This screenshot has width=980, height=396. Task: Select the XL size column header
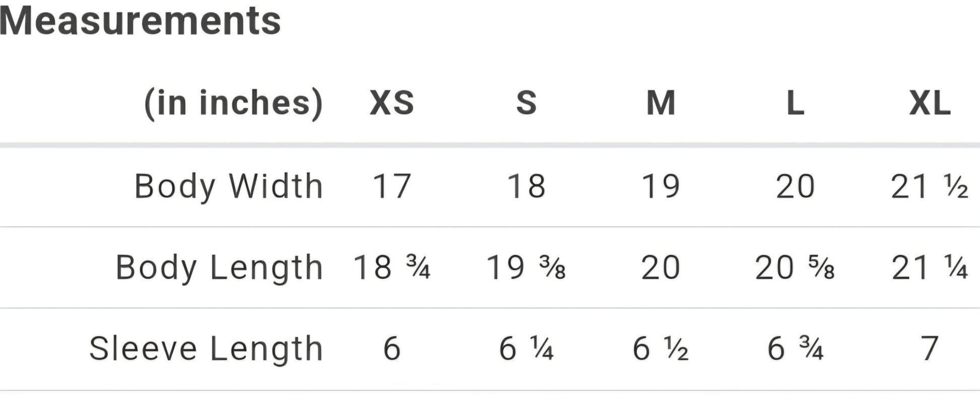930,103
